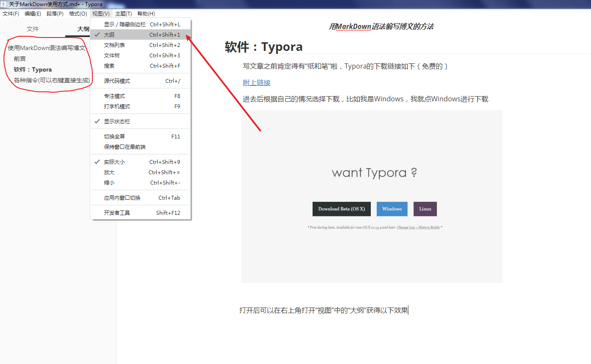Select 应用内窗口切换 menu item
Image resolution: width=591 pixels, height=364 pixels.
coord(140,198)
